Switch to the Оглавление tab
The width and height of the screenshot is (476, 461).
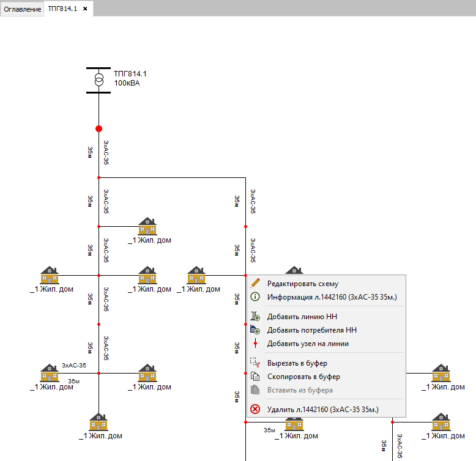[x=22, y=9]
